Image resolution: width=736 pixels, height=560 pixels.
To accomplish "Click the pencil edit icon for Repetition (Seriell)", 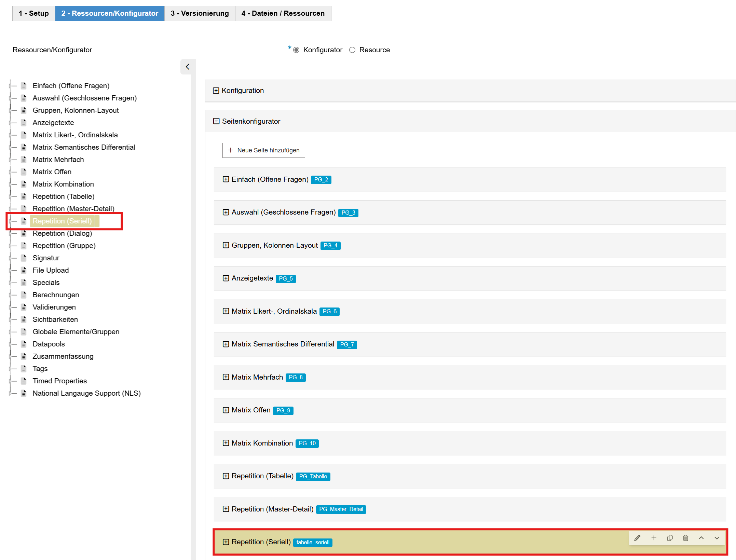I will point(637,538).
